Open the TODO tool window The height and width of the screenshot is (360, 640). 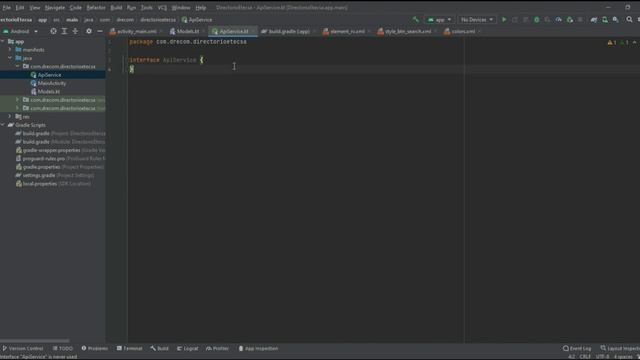[x=63, y=348]
